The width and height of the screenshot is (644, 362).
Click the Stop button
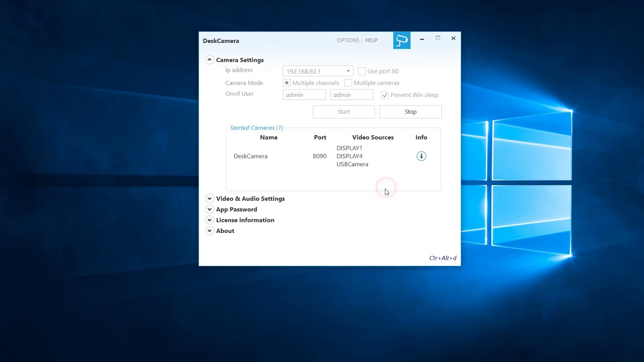411,112
